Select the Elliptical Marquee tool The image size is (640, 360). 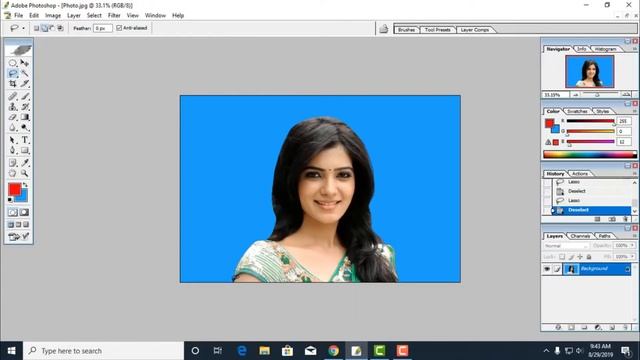tap(13, 63)
